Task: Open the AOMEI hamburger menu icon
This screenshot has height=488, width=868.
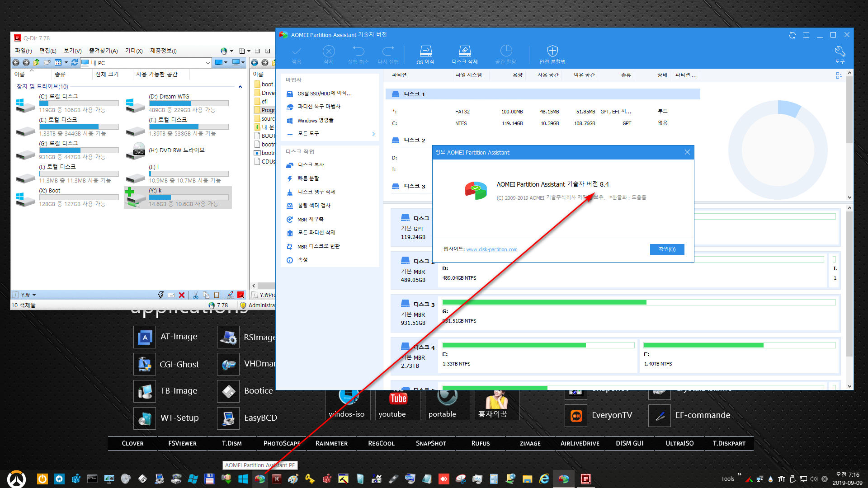Action: (x=806, y=35)
